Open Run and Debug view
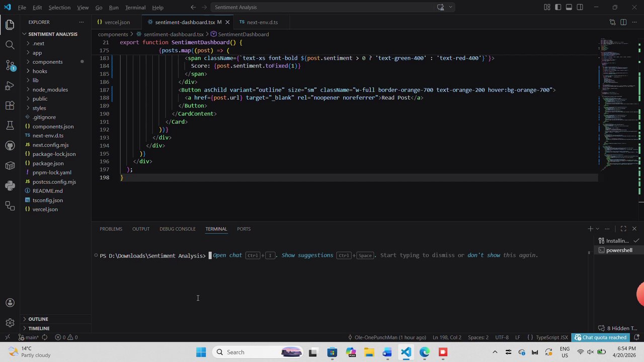 10,85
